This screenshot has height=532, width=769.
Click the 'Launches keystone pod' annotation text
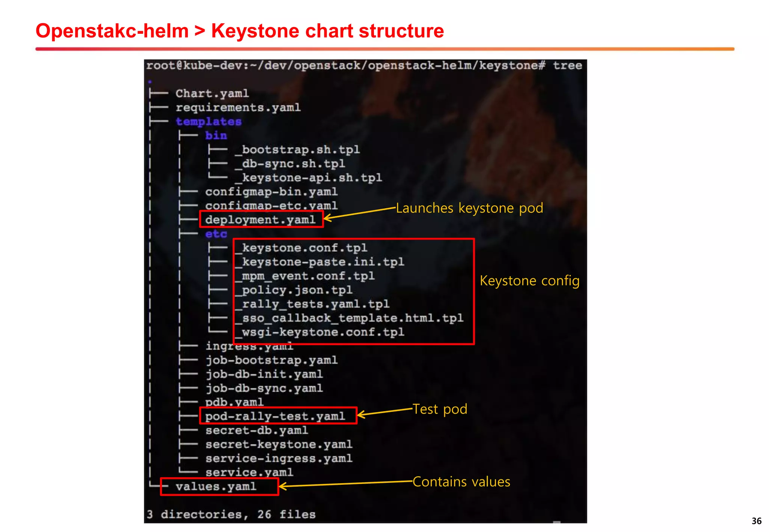click(x=469, y=208)
